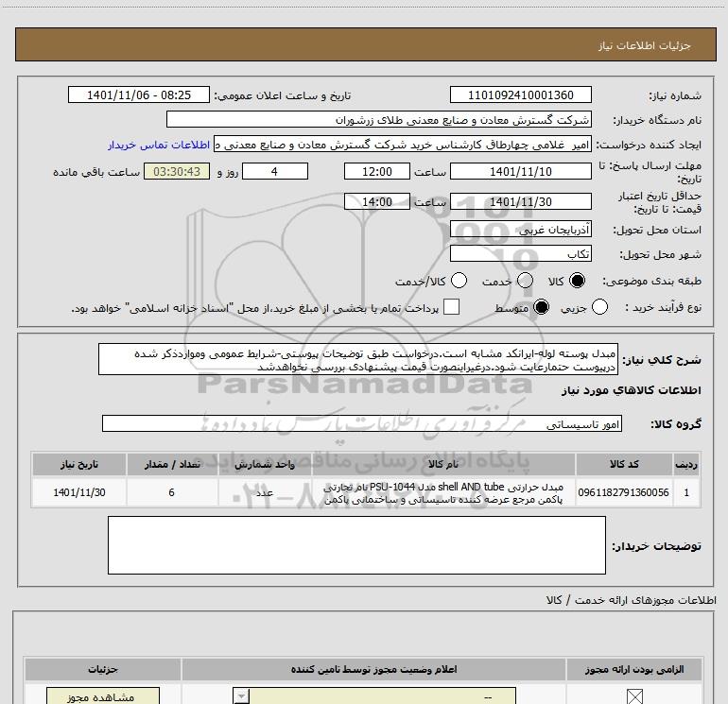The height and width of the screenshot is (704, 728).
Task: Click the واحد شمارش column header
Action: tap(265, 464)
